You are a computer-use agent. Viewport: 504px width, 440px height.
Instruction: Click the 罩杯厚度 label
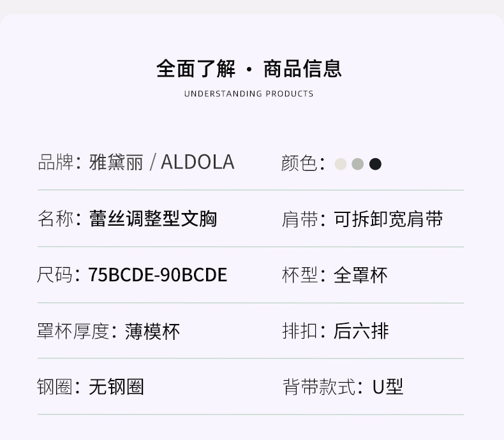point(73,331)
